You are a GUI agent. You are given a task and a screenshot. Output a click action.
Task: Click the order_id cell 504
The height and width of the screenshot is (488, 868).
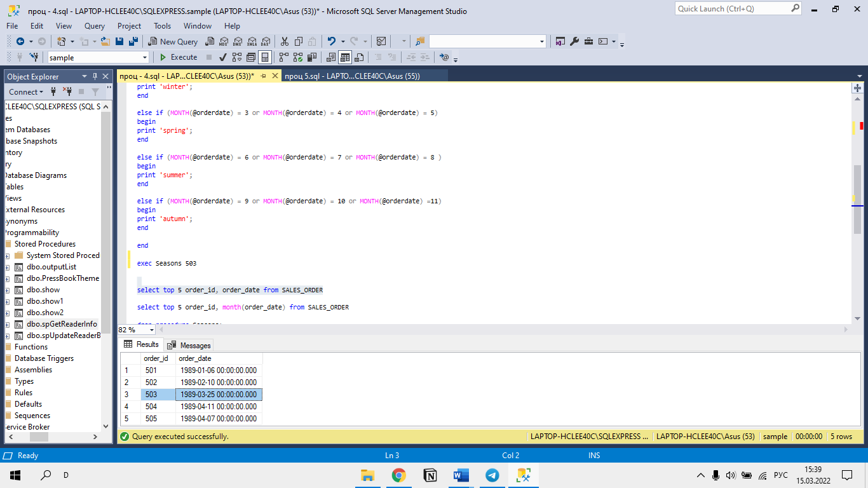(x=158, y=407)
